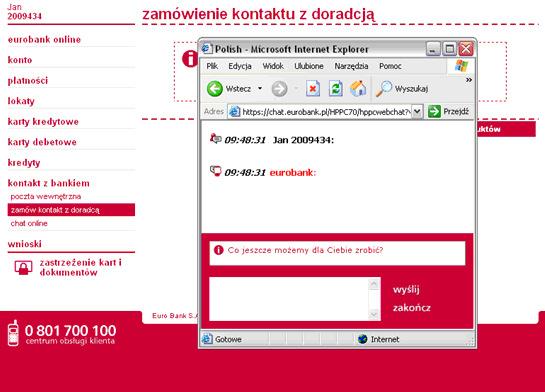Open the płatności sidebar section
The image size is (545, 392).
click(28, 80)
